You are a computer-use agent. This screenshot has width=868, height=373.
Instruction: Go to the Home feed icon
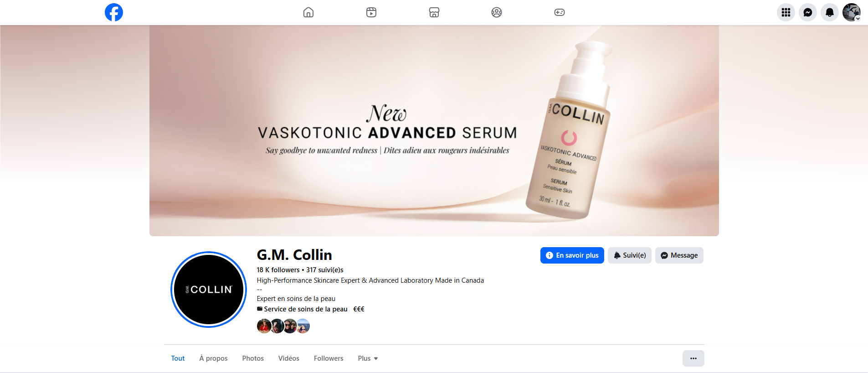[x=308, y=12]
